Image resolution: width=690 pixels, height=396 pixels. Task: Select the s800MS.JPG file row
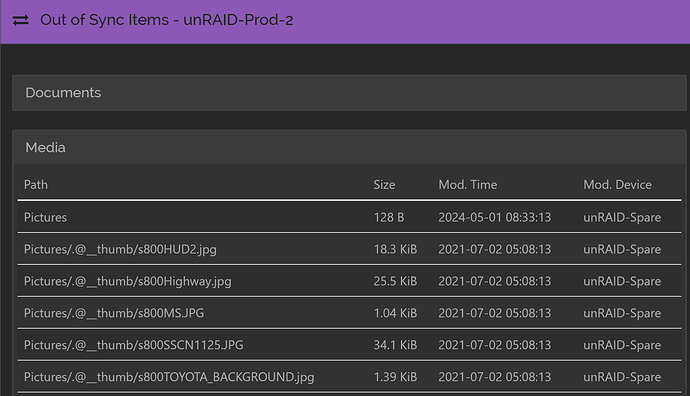[349, 313]
